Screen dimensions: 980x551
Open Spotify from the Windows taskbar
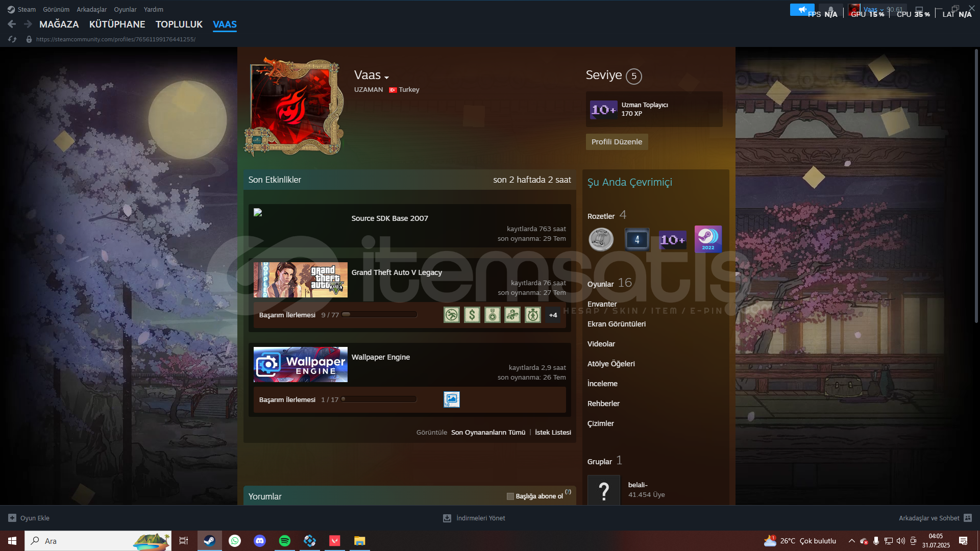[285, 541]
